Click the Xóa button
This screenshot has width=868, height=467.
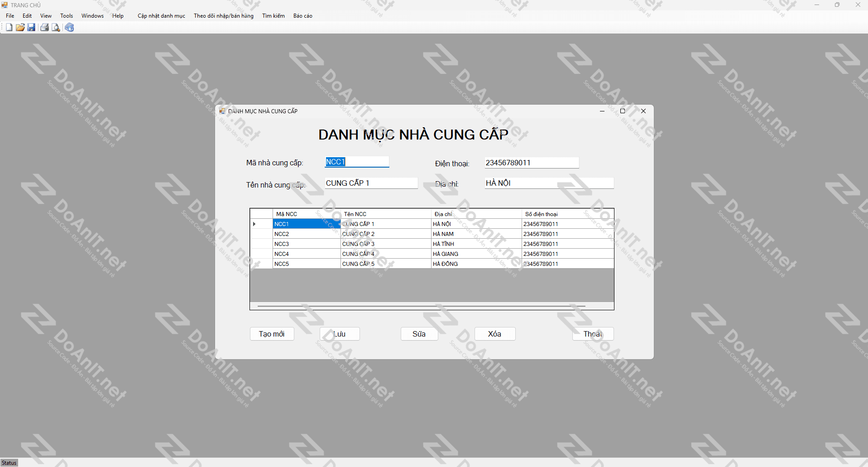coord(494,334)
